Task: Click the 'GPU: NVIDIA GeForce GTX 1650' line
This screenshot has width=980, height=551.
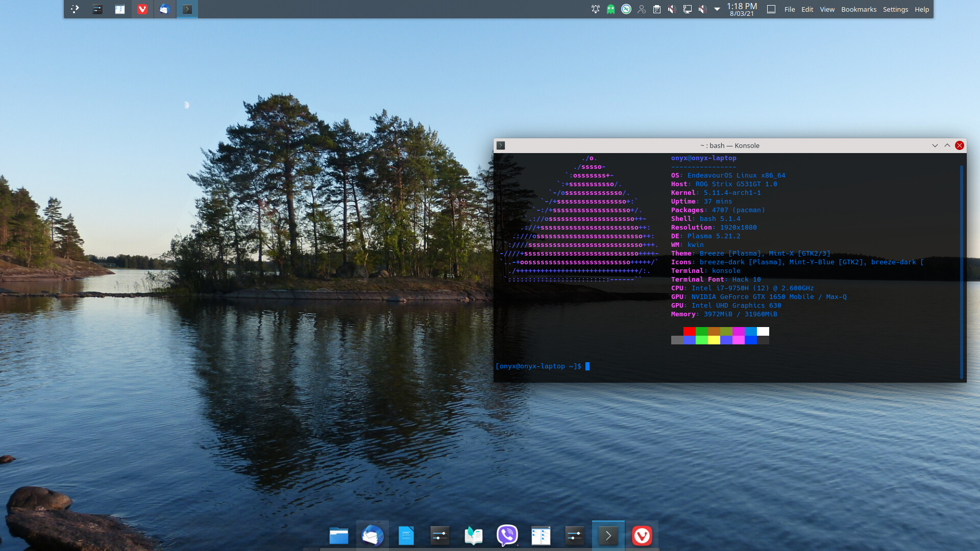Action: [x=759, y=297]
